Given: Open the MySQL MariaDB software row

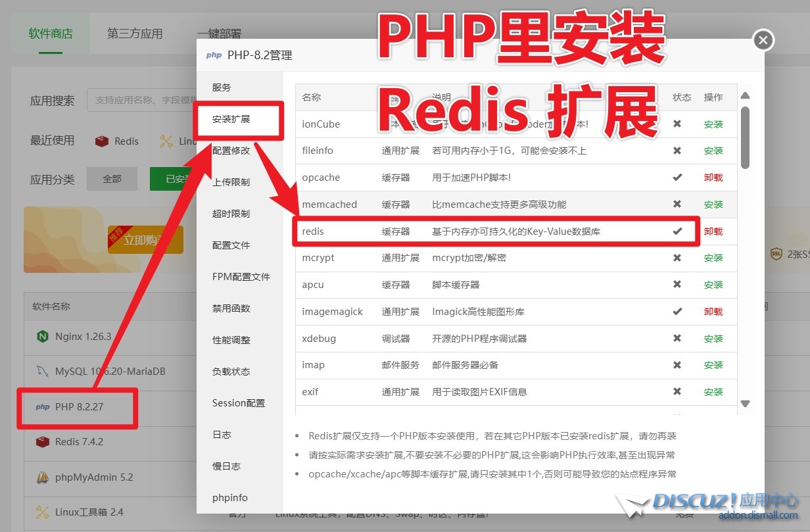Looking at the screenshot, I should click(x=110, y=372).
